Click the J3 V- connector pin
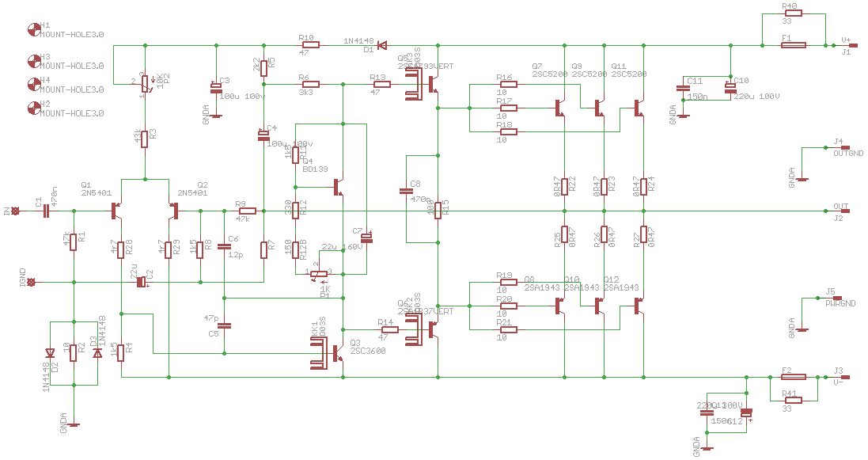The width and height of the screenshot is (868, 460). pos(845,377)
